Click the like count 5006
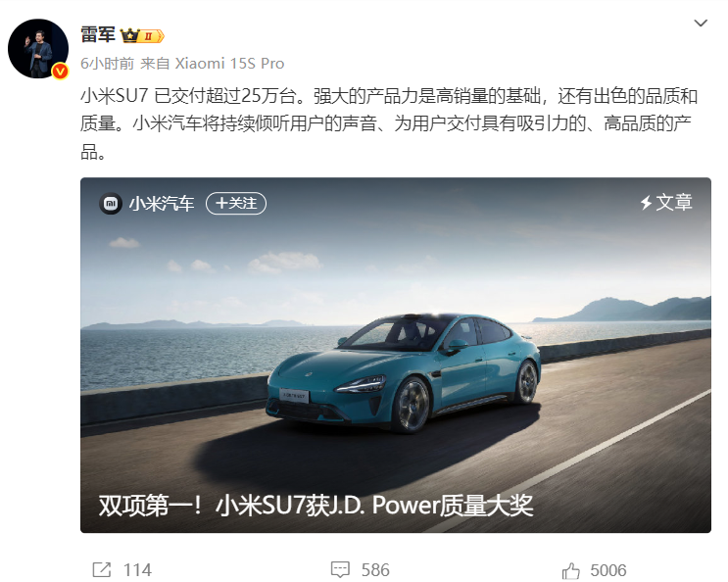728x582 pixels. (608, 570)
